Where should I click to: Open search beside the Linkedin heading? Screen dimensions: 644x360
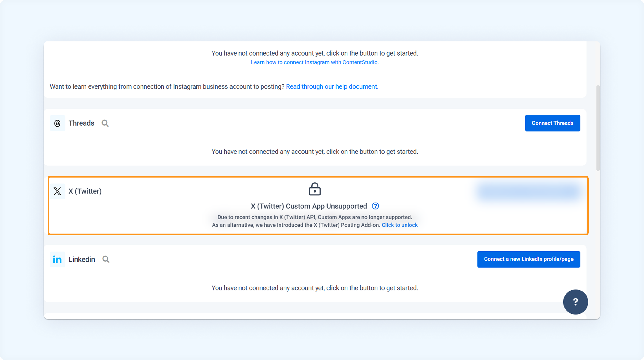[106, 260]
